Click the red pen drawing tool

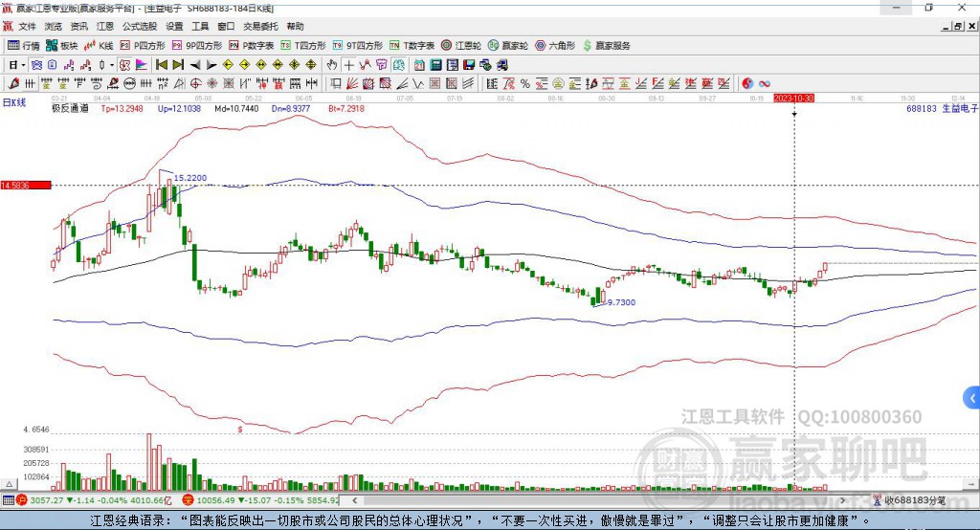13,84
